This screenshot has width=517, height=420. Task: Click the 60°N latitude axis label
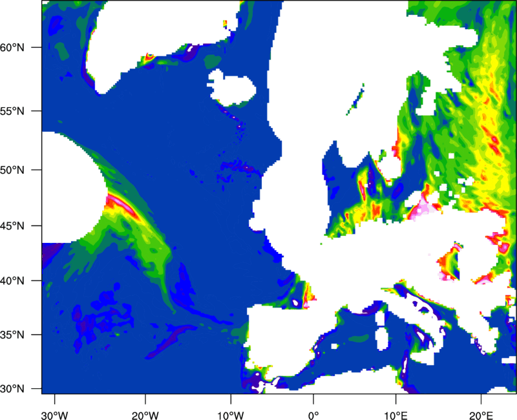click(x=12, y=48)
